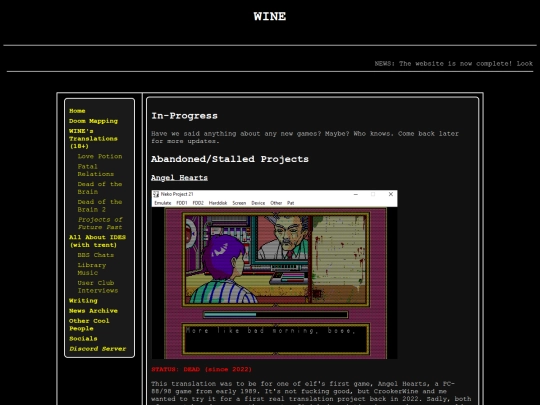The height and width of the screenshot is (405, 540).
Task: Open WINE's Translations (18+) link
Action: tap(93, 138)
